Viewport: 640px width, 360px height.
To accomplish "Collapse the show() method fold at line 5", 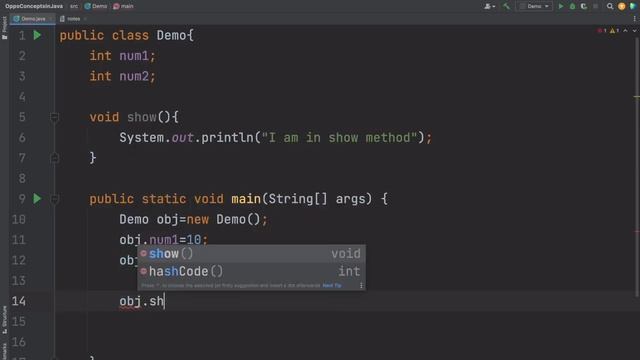I will coord(54,118).
